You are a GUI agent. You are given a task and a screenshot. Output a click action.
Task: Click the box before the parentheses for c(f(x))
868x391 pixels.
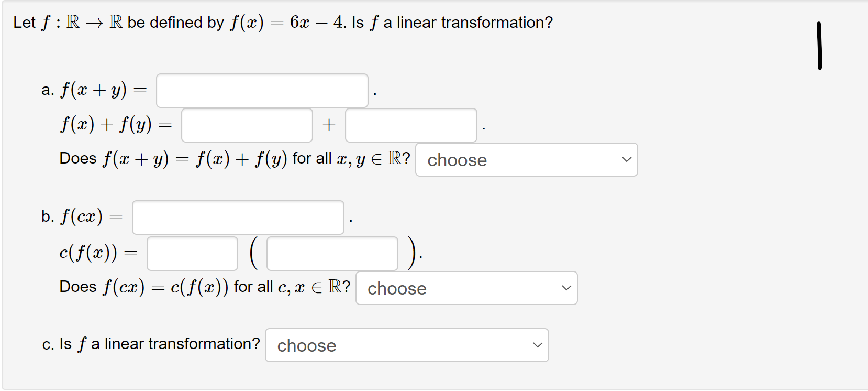(x=192, y=253)
